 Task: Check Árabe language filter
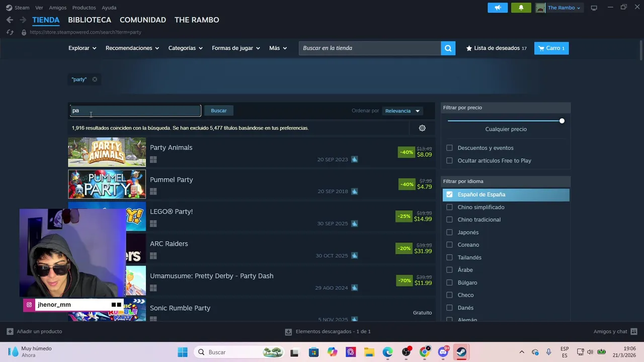point(449,270)
